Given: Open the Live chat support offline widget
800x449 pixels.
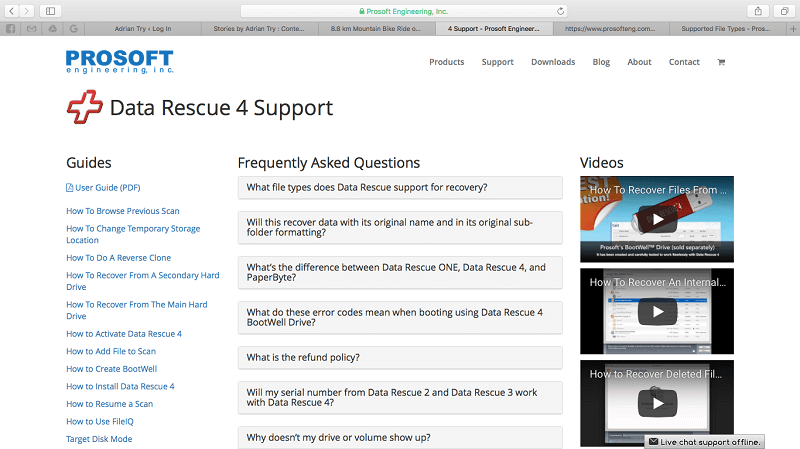Looking at the screenshot, I should (706, 442).
